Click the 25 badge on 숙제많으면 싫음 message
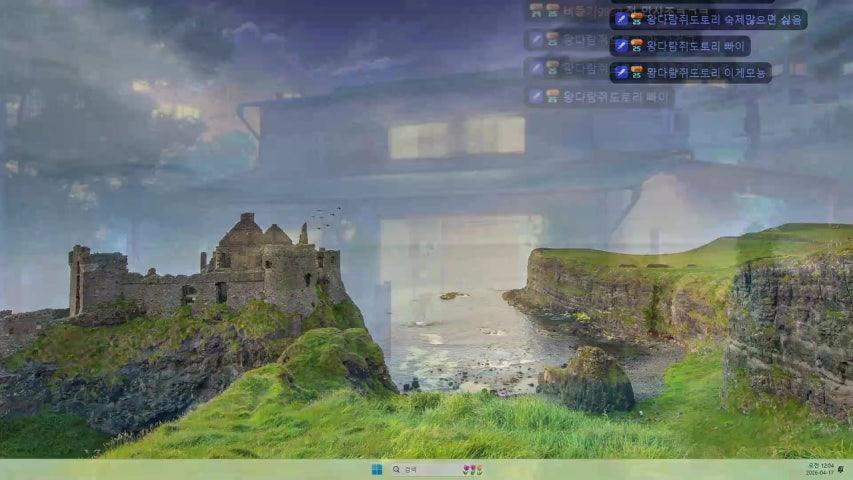Viewport: 853px width, 480px height. (x=637, y=19)
